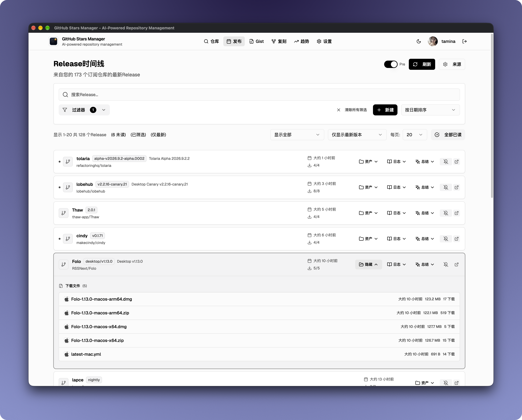Expand 日志 changelog for tolaria

pos(396,162)
